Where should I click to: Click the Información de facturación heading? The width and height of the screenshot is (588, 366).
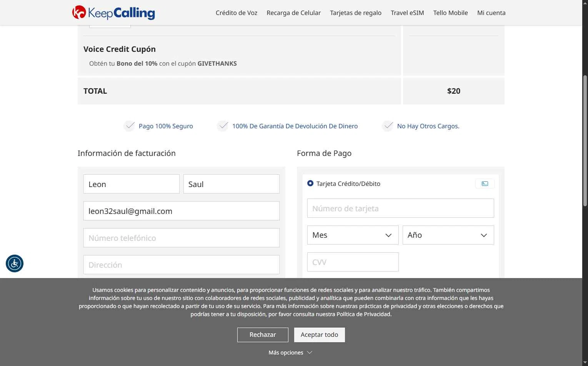pyautogui.click(x=127, y=153)
